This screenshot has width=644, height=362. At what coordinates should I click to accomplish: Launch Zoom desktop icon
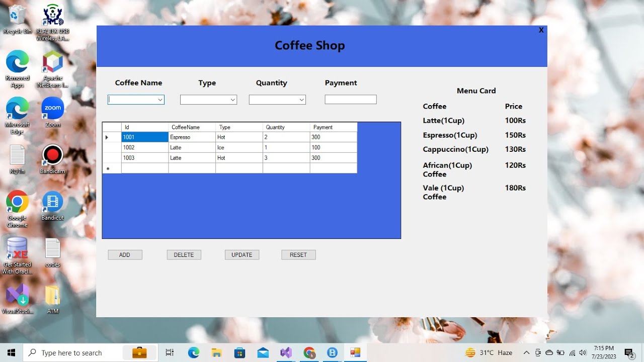click(52, 112)
